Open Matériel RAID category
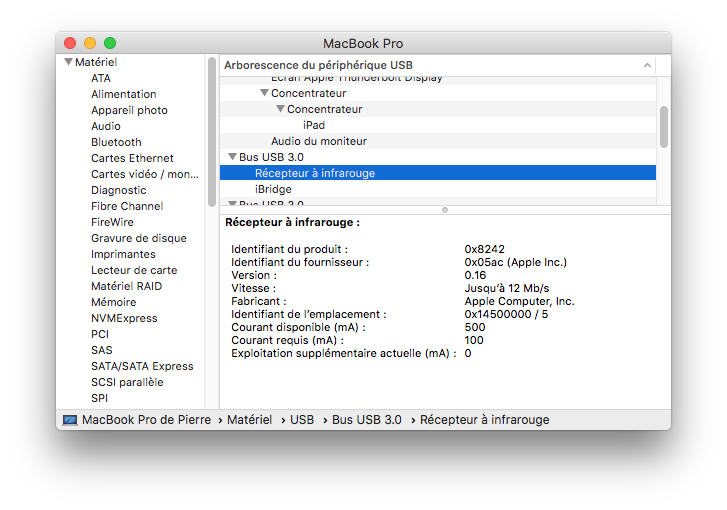 click(127, 286)
